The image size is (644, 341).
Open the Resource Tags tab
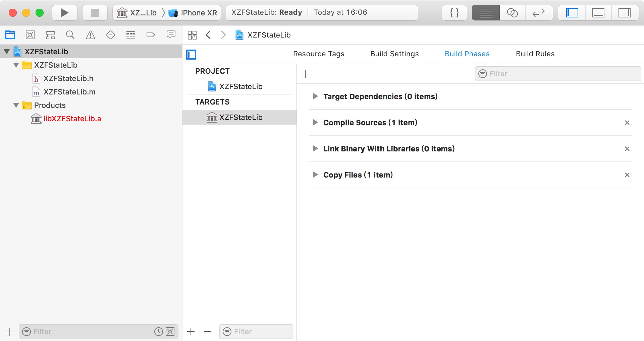(x=319, y=54)
